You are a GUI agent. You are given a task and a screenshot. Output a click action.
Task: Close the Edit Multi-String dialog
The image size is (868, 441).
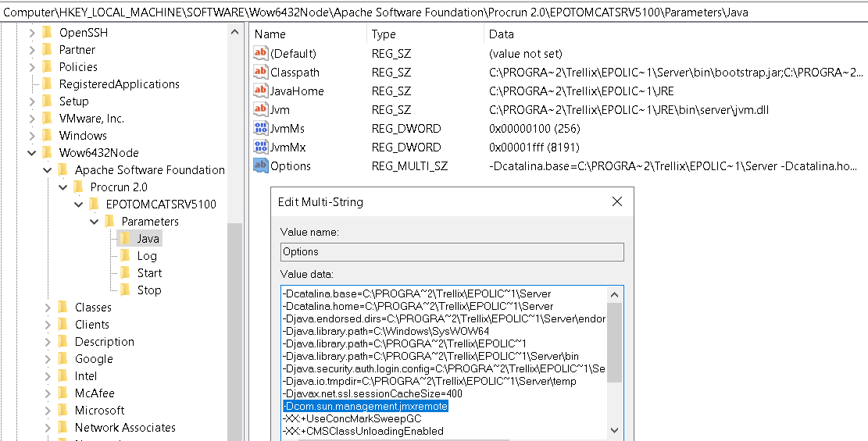[x=616, y=201]
